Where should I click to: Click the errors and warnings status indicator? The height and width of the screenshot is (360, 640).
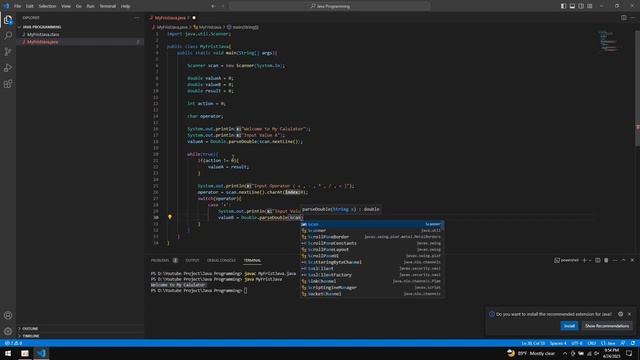(x=13, y=343)
